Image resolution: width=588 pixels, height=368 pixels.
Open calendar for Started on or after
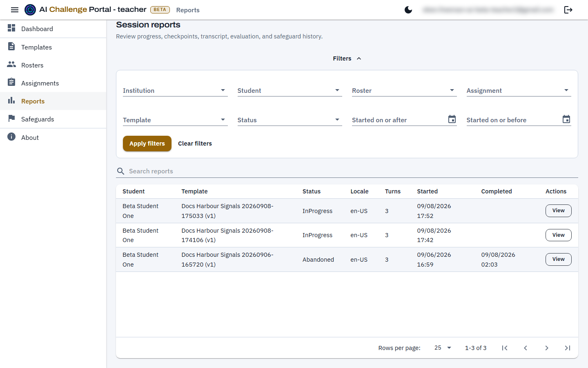tap(452, 119)
